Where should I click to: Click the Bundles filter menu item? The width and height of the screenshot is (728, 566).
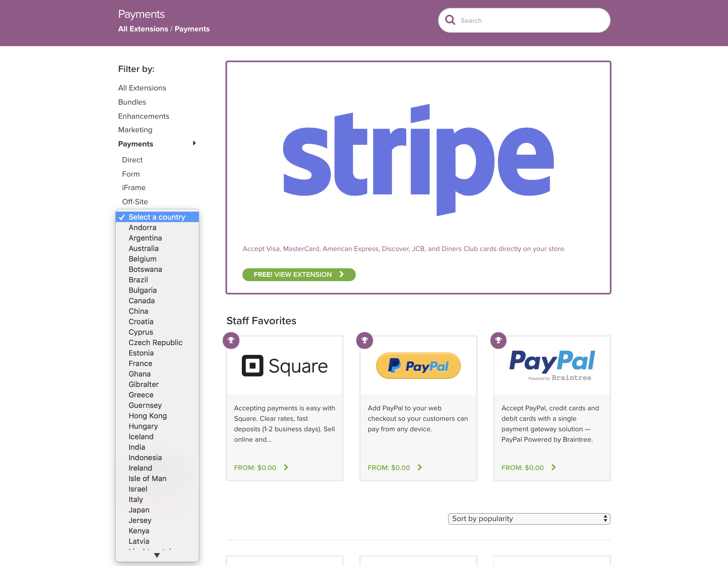point(132,102)
